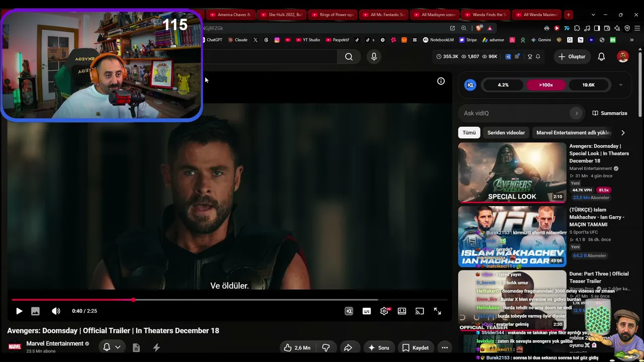The image size is (644, 362).
Task: Search by voice with microphone icon
Action: (x=374, y=57)
